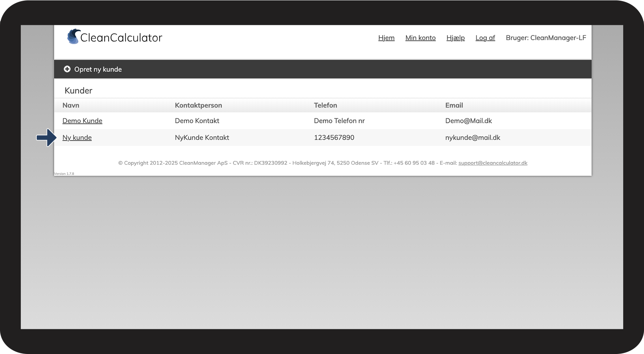Click the Navn column header

pos(71,105)
